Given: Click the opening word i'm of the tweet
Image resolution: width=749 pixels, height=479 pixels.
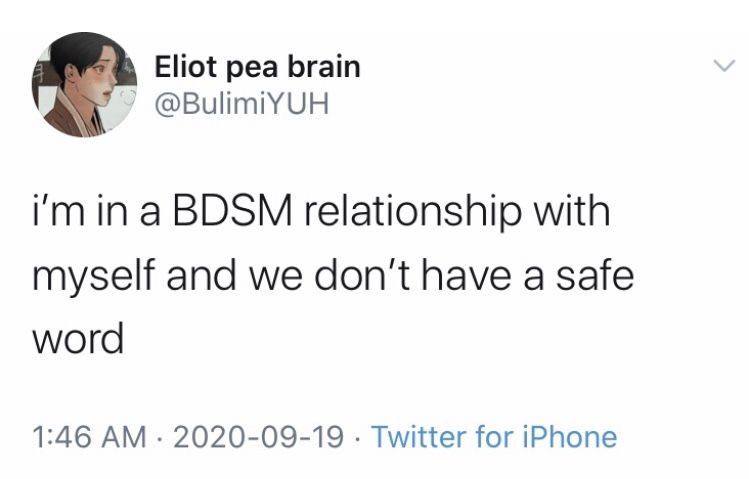Looking at the screenshot, I should pyautogui.click(x=58, y=211).
